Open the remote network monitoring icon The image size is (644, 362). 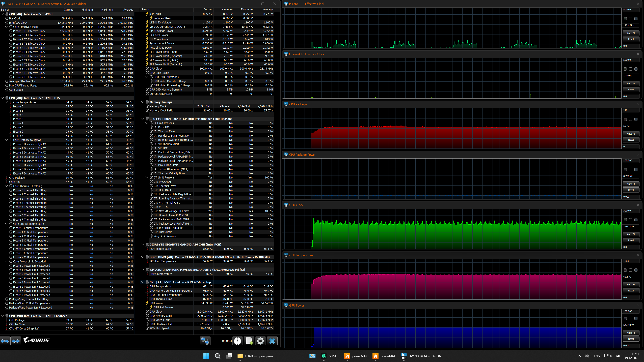point(205,341)
